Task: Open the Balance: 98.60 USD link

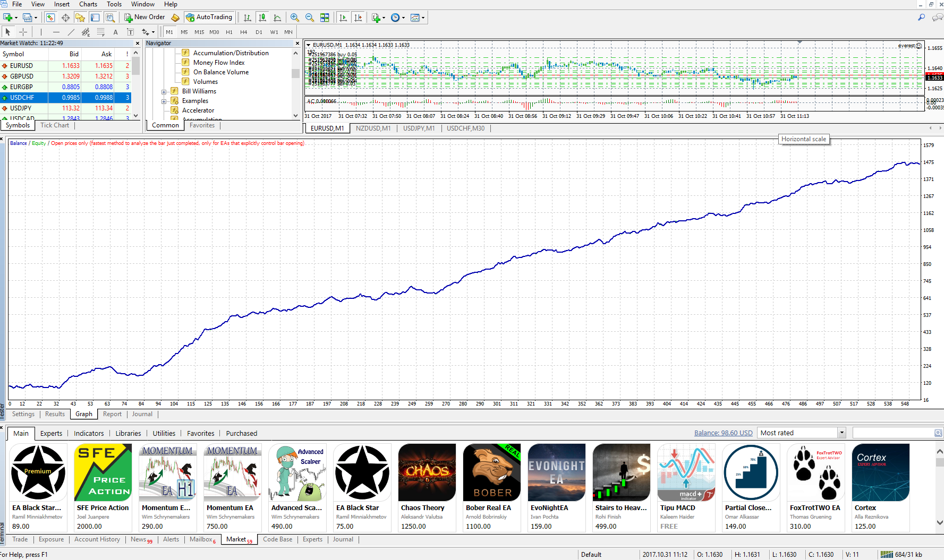Action: point(723,433)
